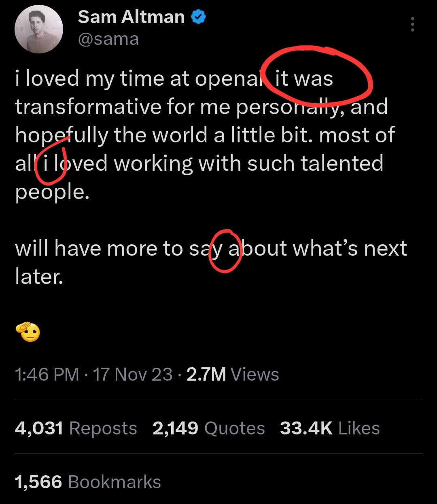
Task: Open the 33.4K Likes list
Action: [x=330, y=428]
